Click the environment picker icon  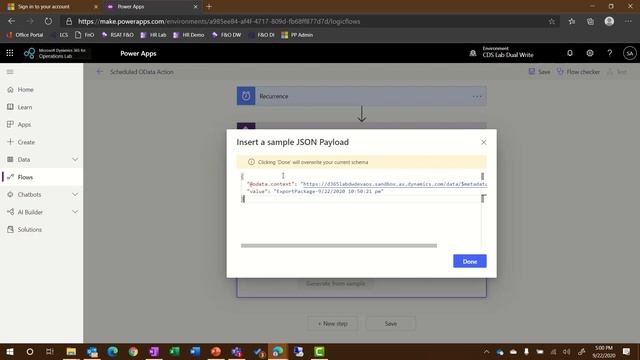473,53
